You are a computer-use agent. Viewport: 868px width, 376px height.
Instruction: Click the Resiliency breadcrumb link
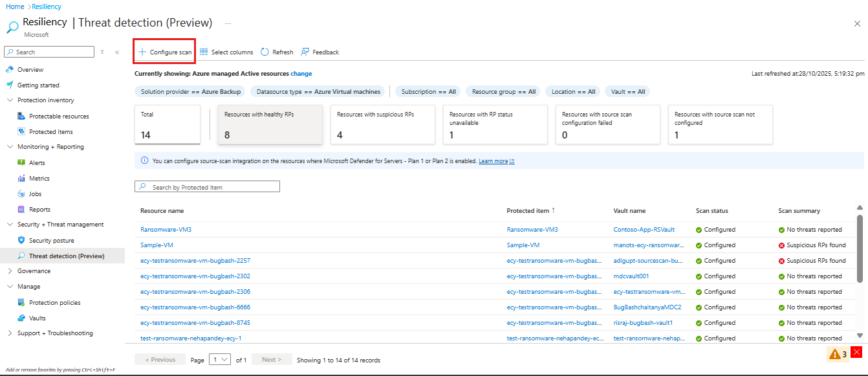tap(47, 6)
